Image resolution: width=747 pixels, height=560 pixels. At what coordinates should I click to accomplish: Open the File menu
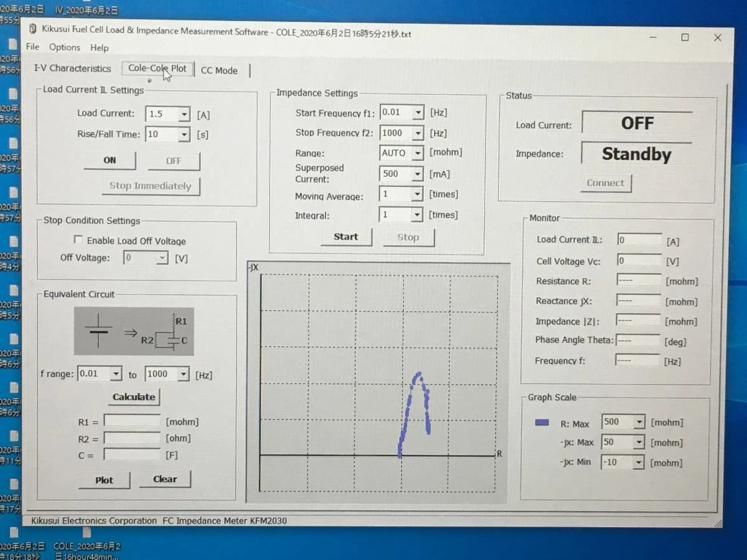coord(32,47)
